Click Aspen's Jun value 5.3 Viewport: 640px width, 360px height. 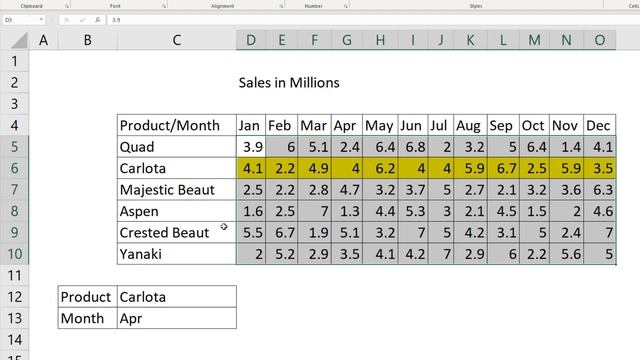[413, 211]
